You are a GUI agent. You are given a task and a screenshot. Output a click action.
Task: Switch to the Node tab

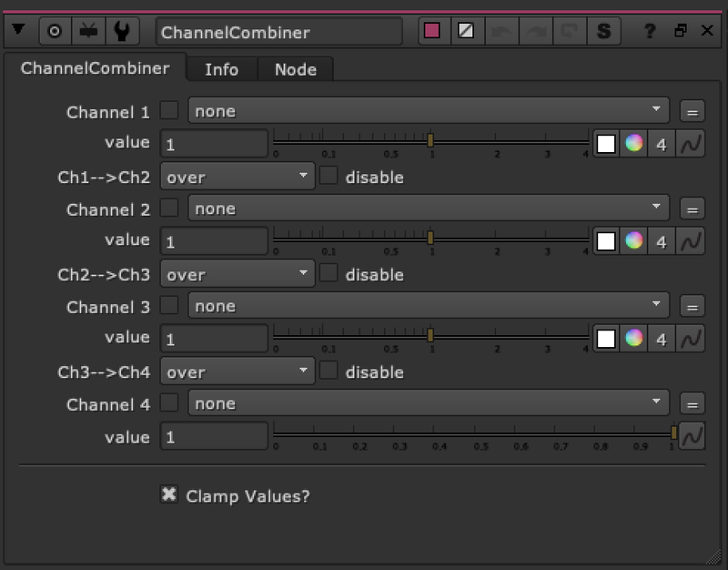coord(295,67)
